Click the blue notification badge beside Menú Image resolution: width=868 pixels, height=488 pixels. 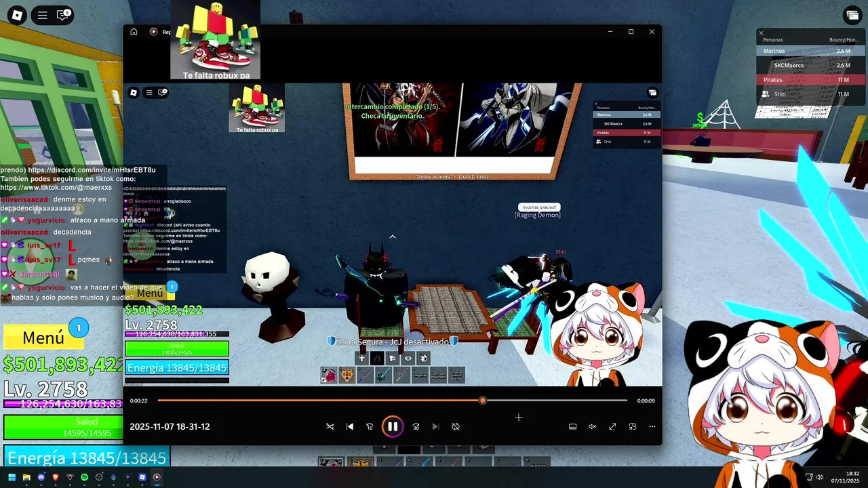[78, 328]
